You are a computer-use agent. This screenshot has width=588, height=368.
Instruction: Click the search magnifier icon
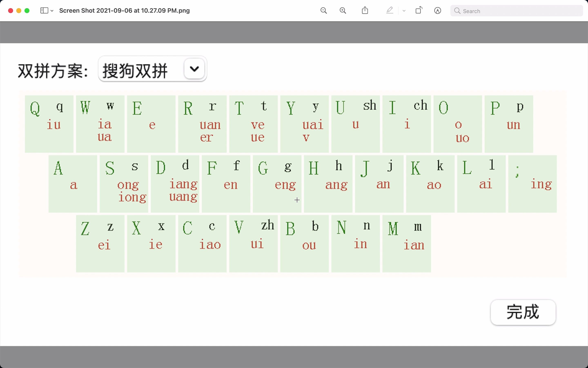tap(457, 11)
